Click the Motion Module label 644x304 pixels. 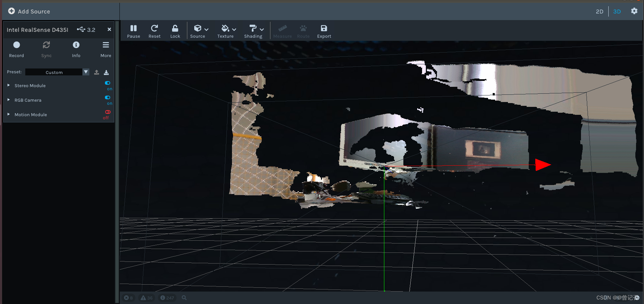pos(31,114)
